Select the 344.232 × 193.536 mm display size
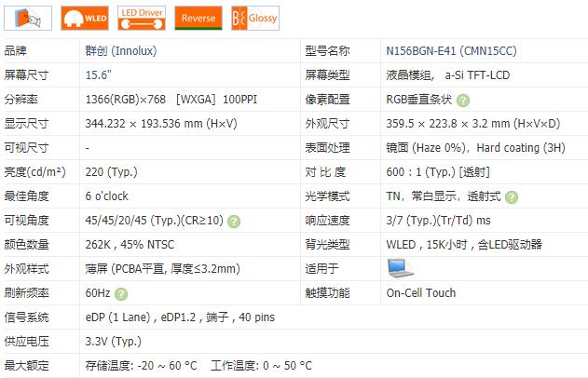The image size is (588, 378). tap(161, 123)
